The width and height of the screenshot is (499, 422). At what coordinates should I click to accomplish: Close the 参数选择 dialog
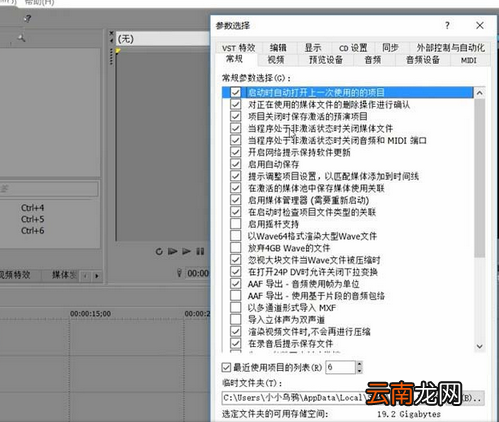tap(480, 25)
